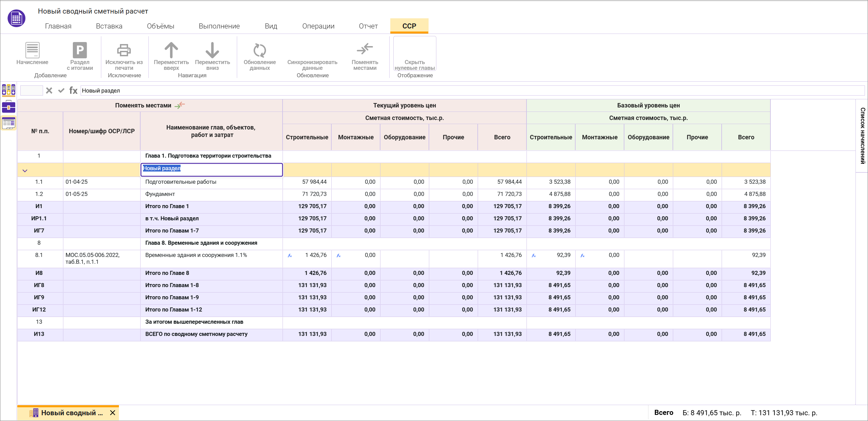
Task: Open the Операции ribbon tab
Action: (x=318, y=26)
